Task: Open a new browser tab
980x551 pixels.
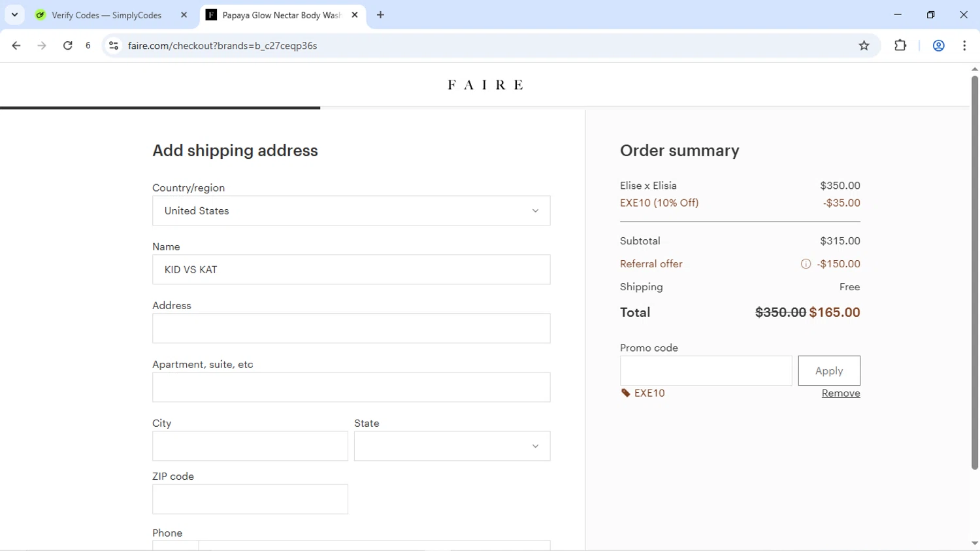Action: coord(380,15)
